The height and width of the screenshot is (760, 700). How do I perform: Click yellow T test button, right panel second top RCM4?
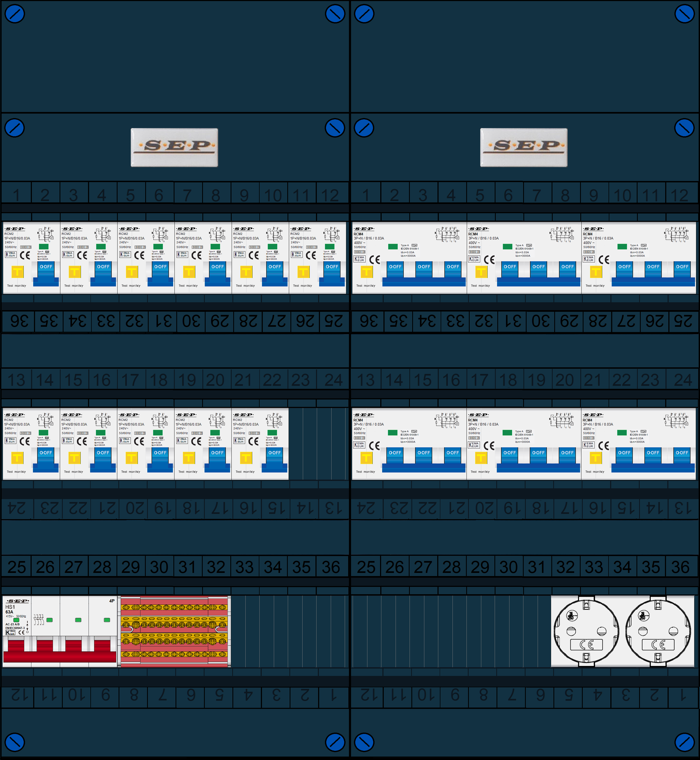481,271
